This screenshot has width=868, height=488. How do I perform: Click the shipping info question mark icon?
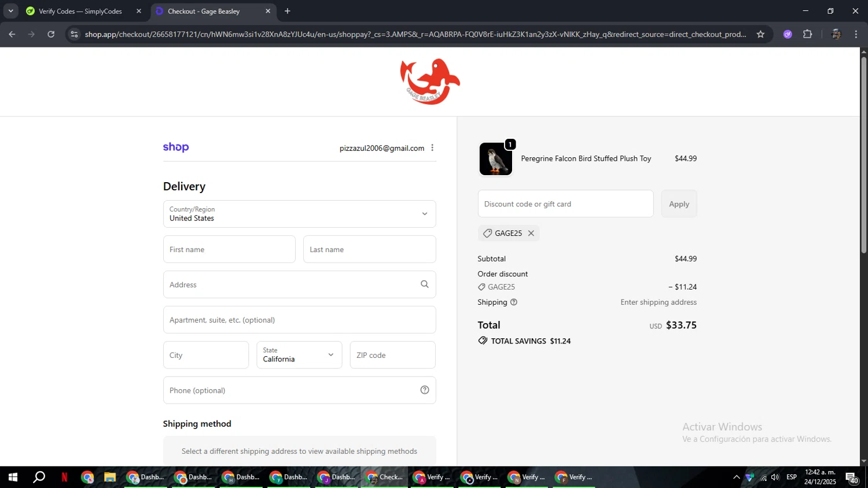coord(514,302)
